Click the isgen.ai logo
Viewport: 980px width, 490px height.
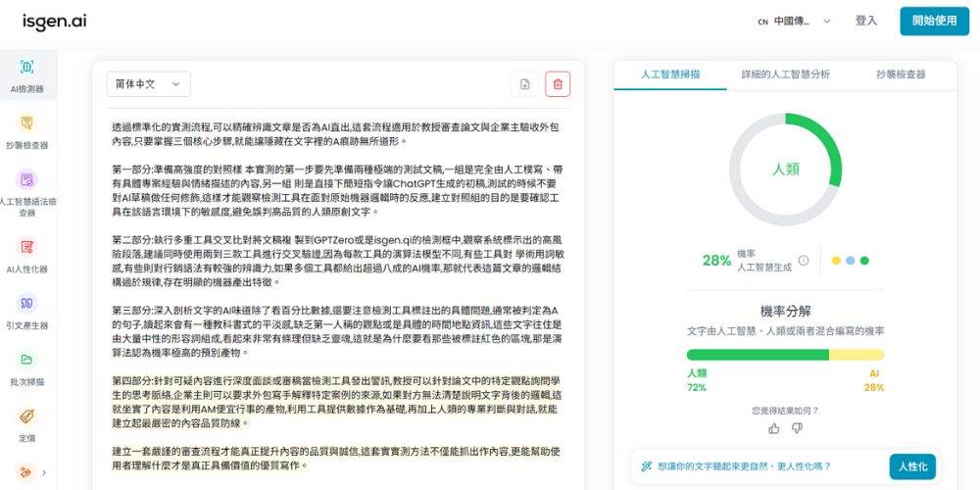coord(55,22)
